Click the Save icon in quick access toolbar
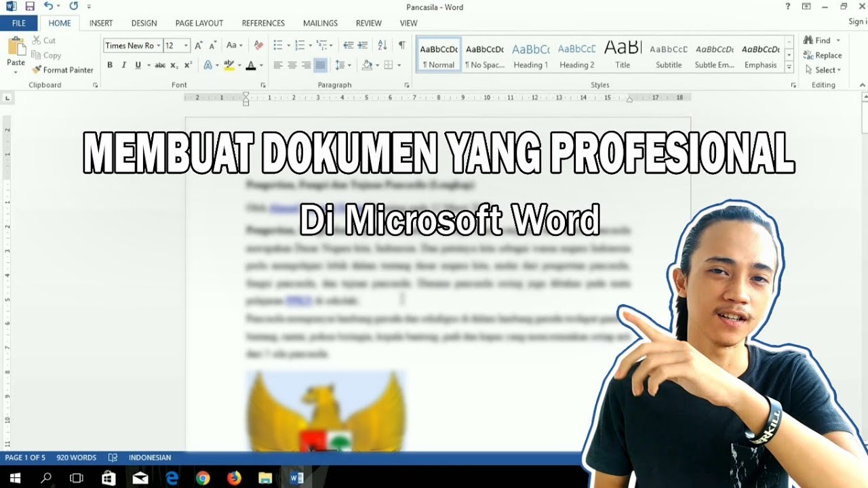868x488 pixels. click(29, 6)
